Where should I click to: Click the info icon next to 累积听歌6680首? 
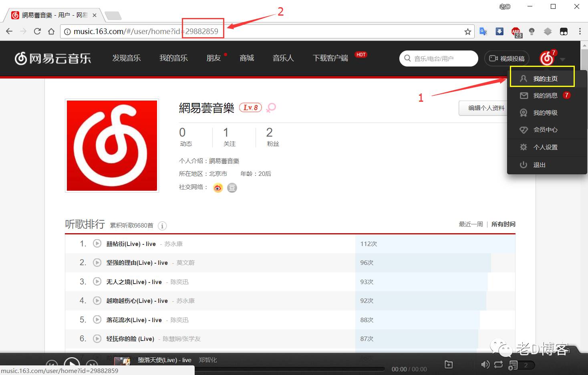[162, 226]
